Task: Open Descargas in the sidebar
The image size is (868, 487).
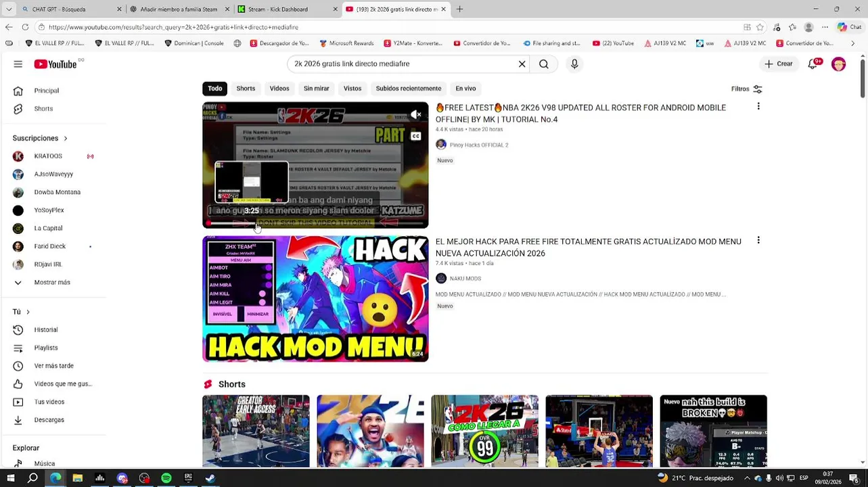Action: 49,420
